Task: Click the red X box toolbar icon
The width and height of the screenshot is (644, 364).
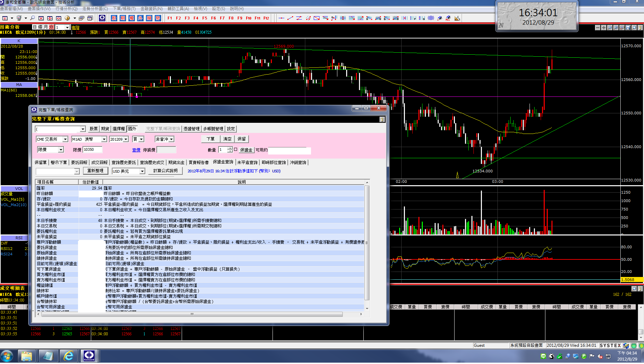Action: 41,18
